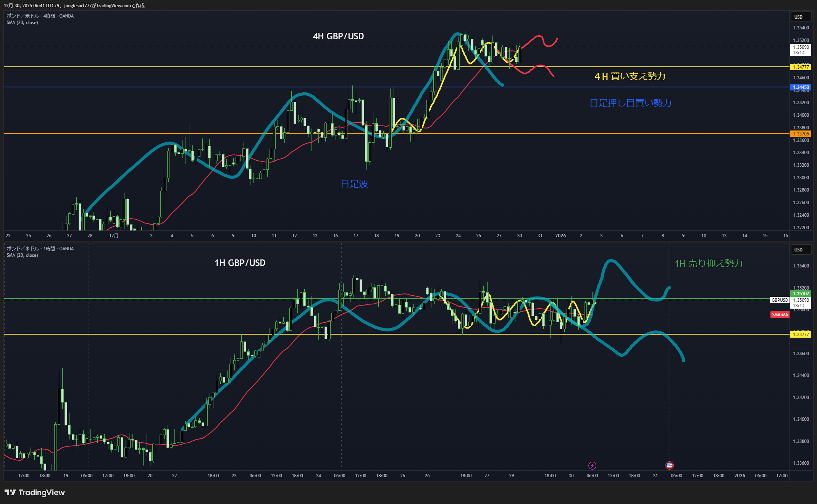Click the '2026' date on upper time axis

(560, 236)
